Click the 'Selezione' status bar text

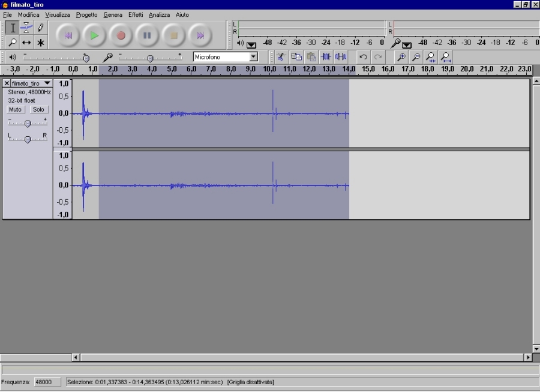[x=145, y=382]
